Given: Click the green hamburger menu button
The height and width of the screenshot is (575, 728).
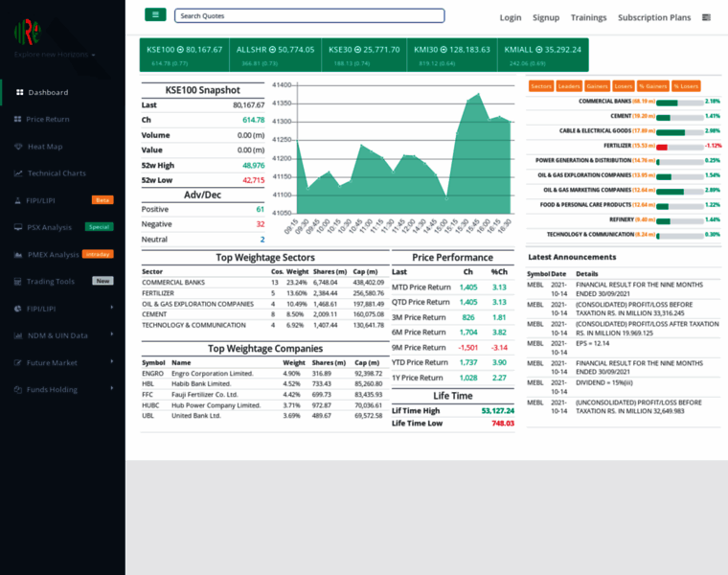Looking at the screenshot, I should pos(155,15).
